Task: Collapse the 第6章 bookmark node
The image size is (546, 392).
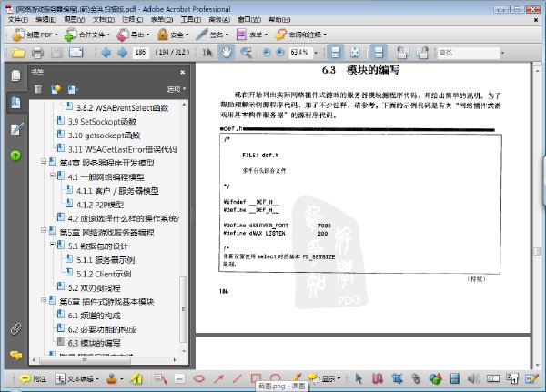Action: 44,299
